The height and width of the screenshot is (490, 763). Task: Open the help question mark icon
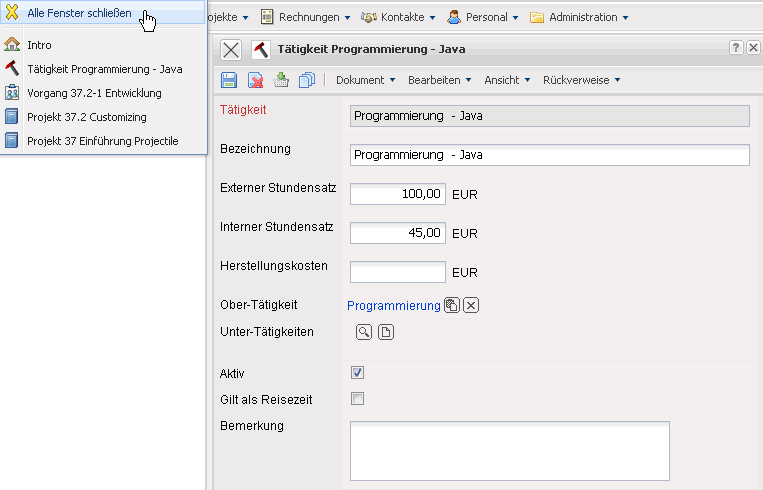(x=736, y=48)
